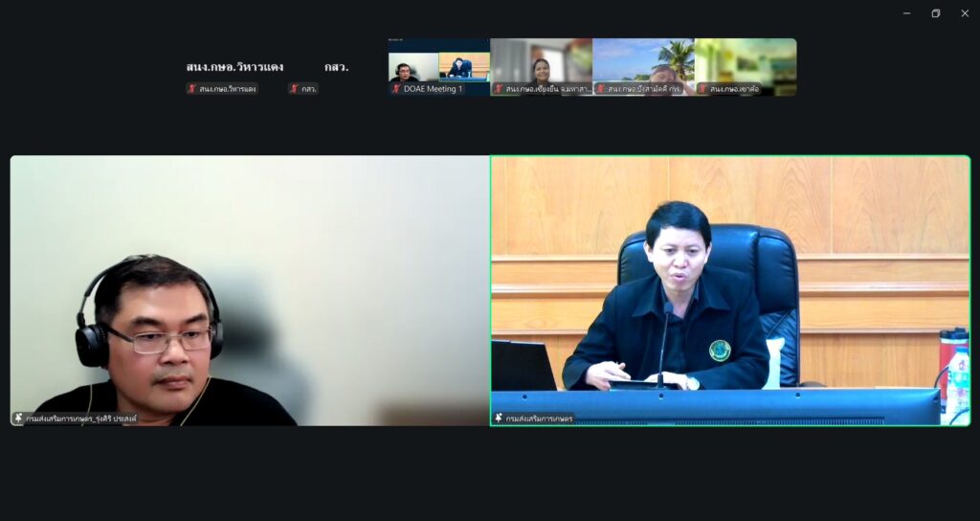Screen dimensions: 980x521
Task: Click the muted mic icon beside สนง.กษอ.วิหารแดง label
Action: click(192, 89)
